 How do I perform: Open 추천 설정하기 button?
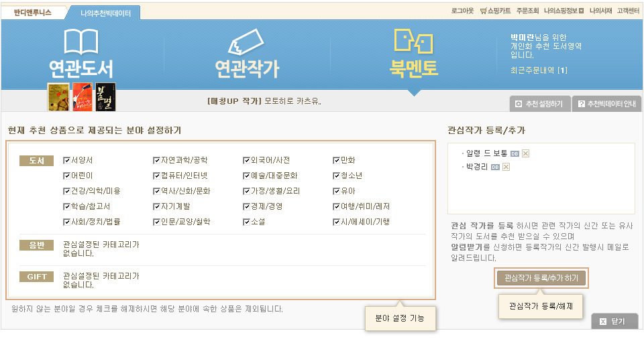(x=541, y=105)
